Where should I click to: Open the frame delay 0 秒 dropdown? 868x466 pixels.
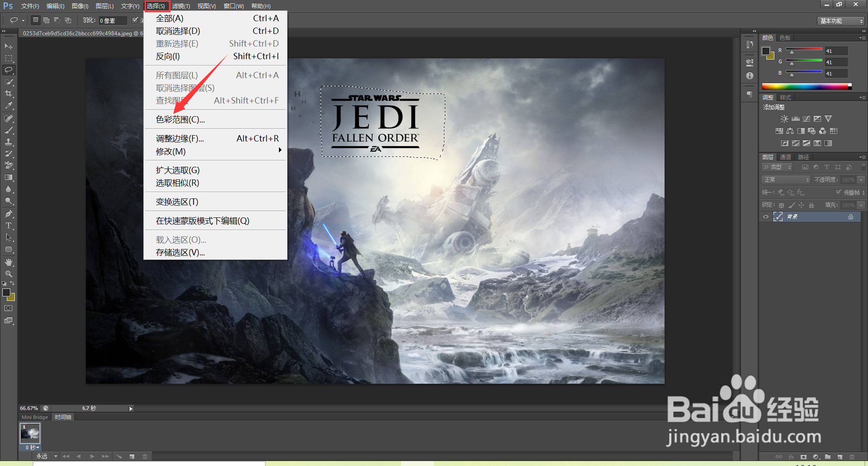pos(32,447)
